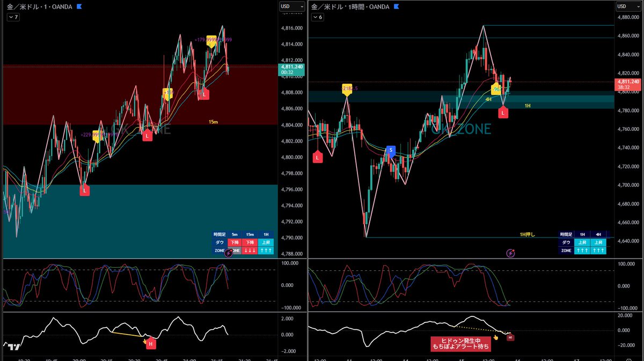Click 下降 cell under the 5m column
The width and height of the screenshot is (644, 361).
pyautogui.click(x=235, y=242)
